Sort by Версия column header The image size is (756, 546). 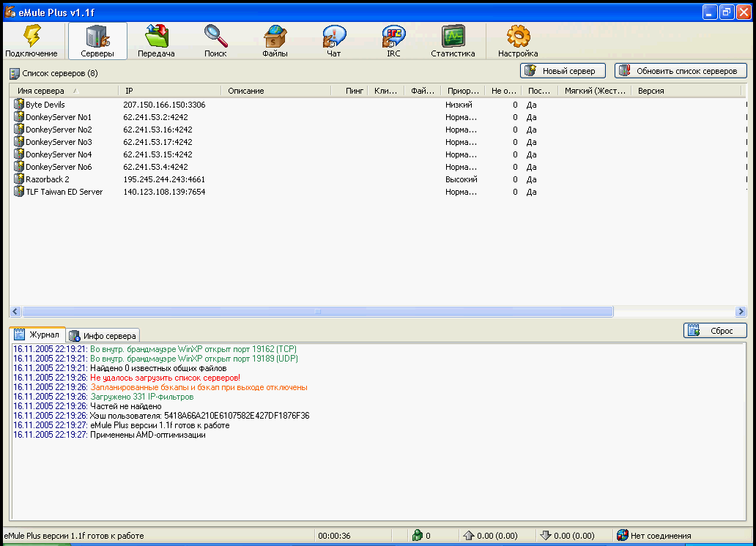[x=685, y=91]
